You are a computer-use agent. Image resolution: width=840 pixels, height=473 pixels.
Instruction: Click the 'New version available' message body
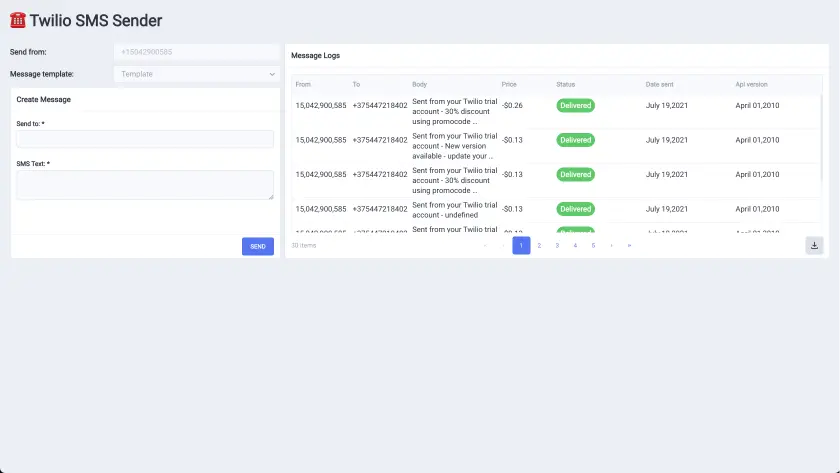[455, 146]
